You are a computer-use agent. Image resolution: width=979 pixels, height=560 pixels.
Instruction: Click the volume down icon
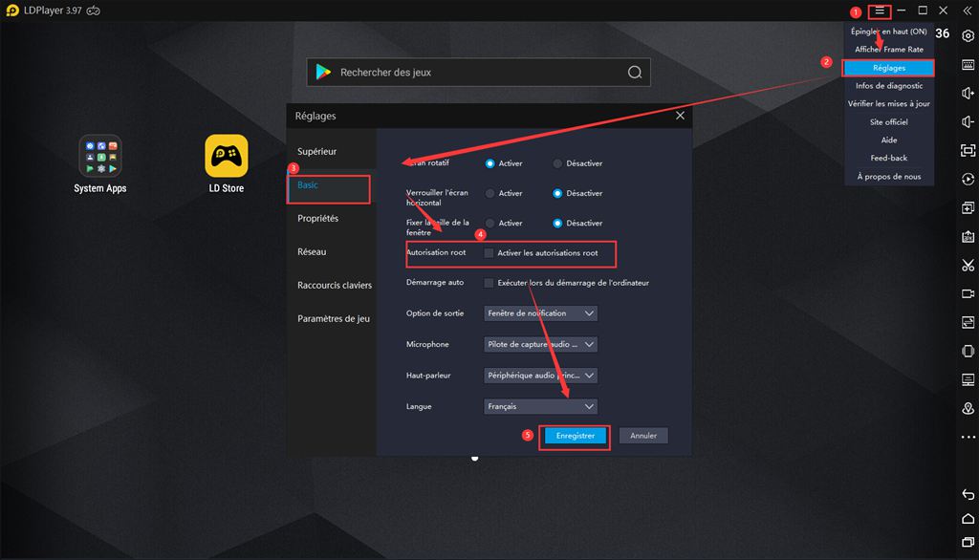pyautogui.click(x=968, y=121)
